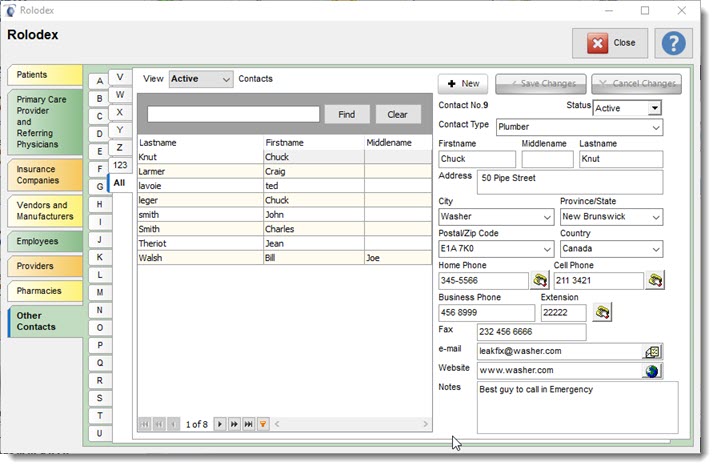Click the blue help question mark icon
Image resolution: width=716 pixels, height=469 pixels.
click(x=673, y=43)
